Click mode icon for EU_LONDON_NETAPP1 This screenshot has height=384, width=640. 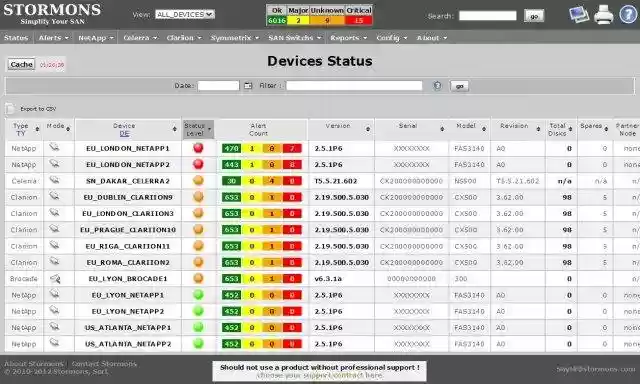click(54, 148)
